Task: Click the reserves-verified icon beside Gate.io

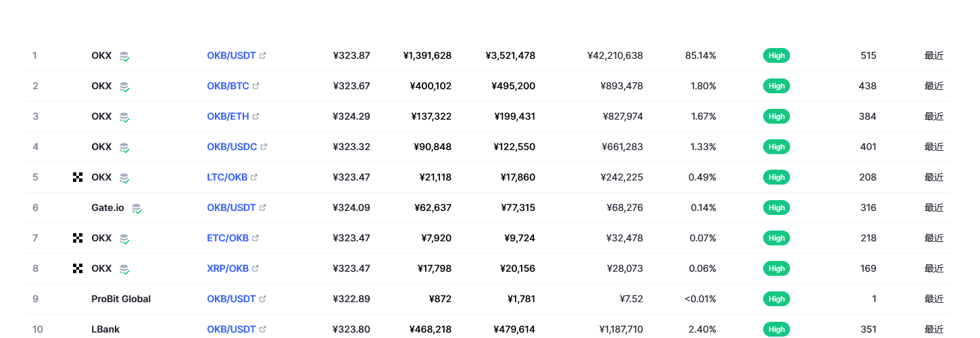Action: [x=137, y=208]
